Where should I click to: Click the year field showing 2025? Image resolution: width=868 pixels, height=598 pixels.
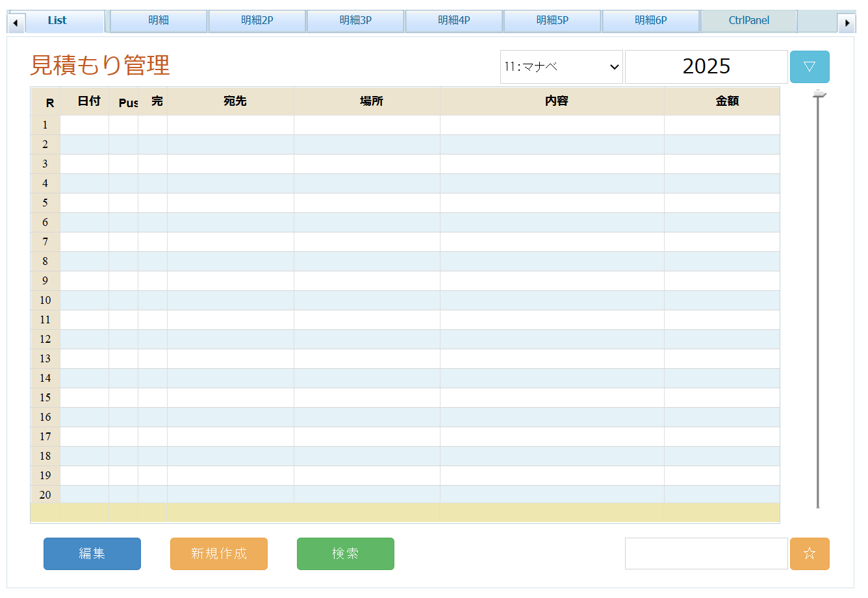(706, 66)
